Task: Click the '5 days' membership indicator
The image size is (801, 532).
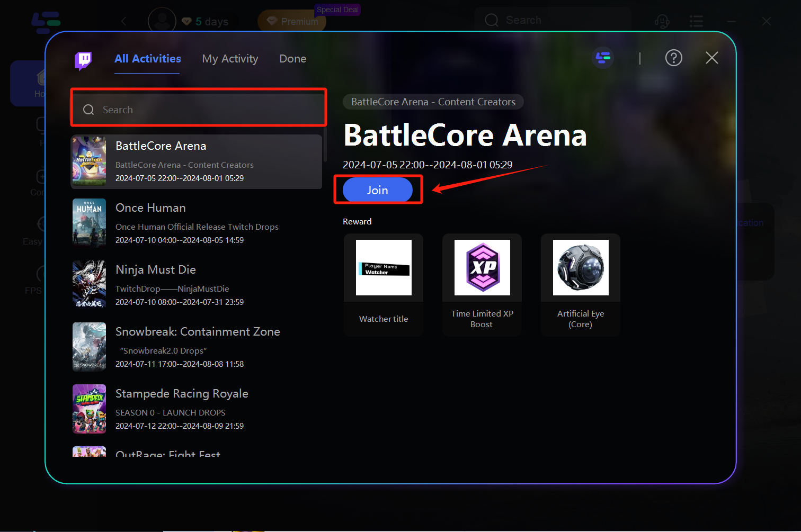Action: (x=205, y=22)
